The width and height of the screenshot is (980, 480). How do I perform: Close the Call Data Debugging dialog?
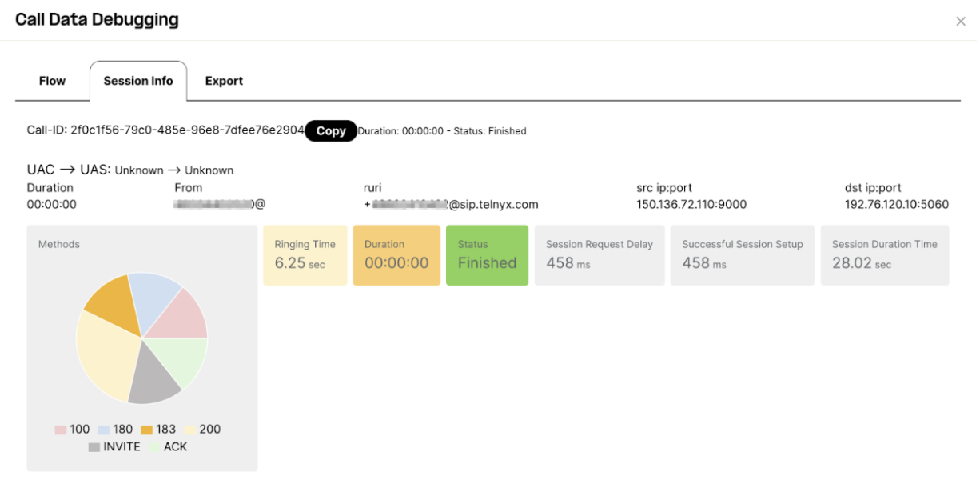961,21
